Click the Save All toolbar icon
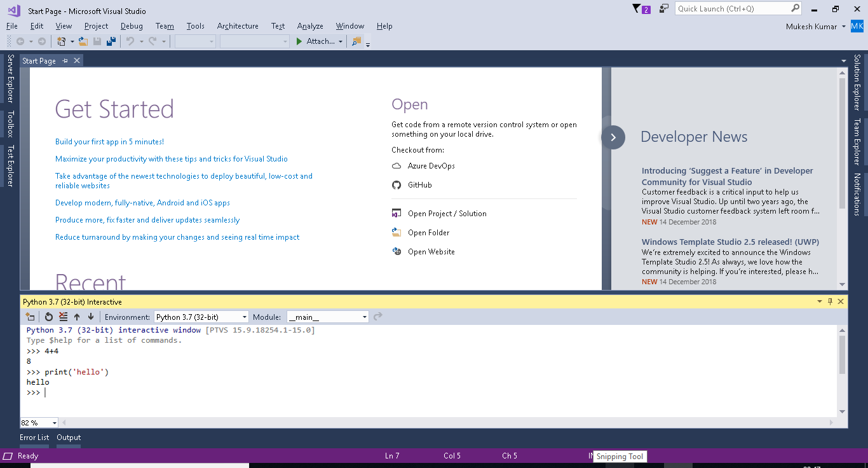This screenshot has height=468, width=868. 111,41
